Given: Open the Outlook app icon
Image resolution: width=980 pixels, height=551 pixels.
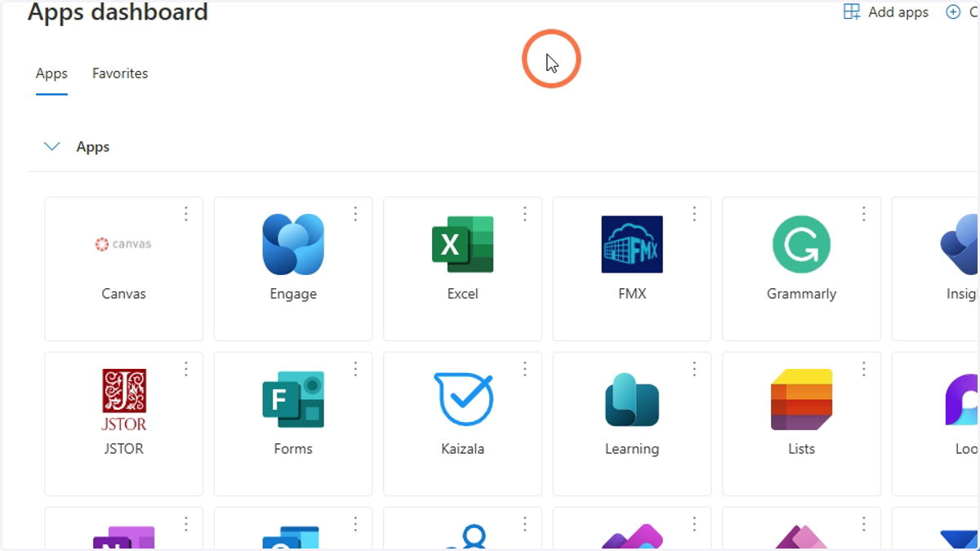Looking at the screenshot, I should [291, 538].
